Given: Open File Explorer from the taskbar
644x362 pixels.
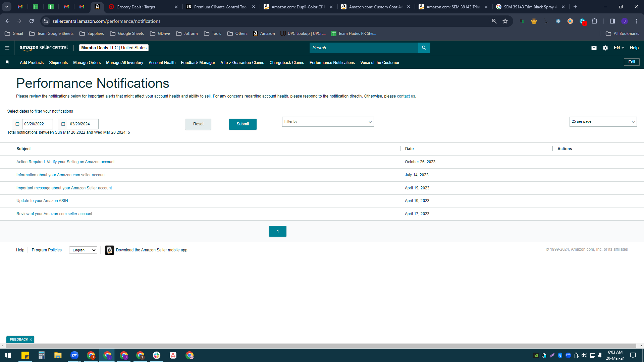Looking at the screenshot, I should 58,355.
